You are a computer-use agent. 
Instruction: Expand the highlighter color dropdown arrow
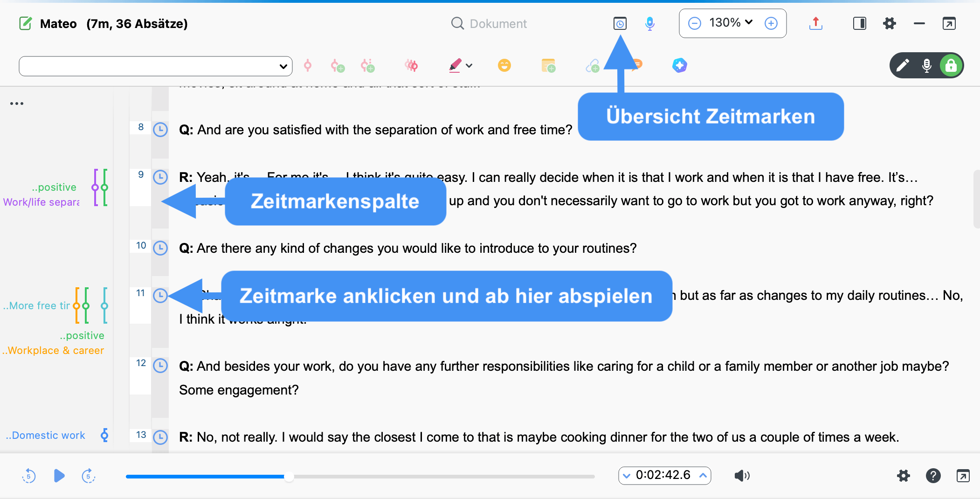click(x=469, y=66)
